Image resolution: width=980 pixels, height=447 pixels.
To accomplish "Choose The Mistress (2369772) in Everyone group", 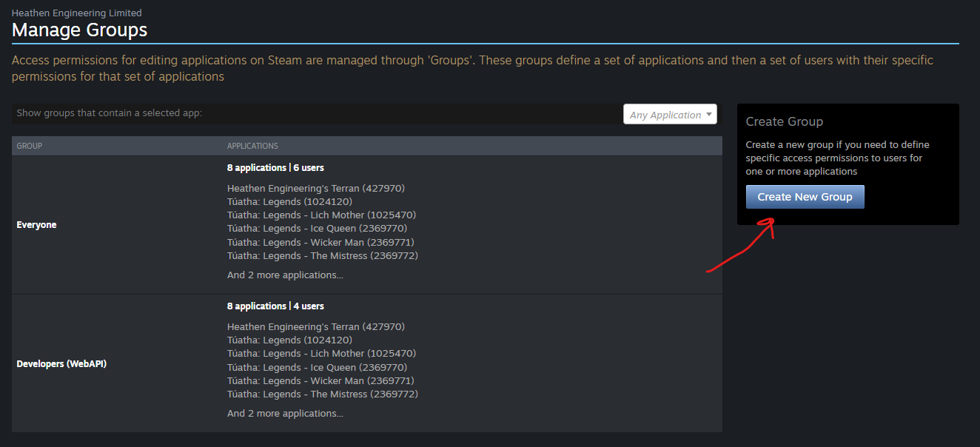I will coord(322,256).
